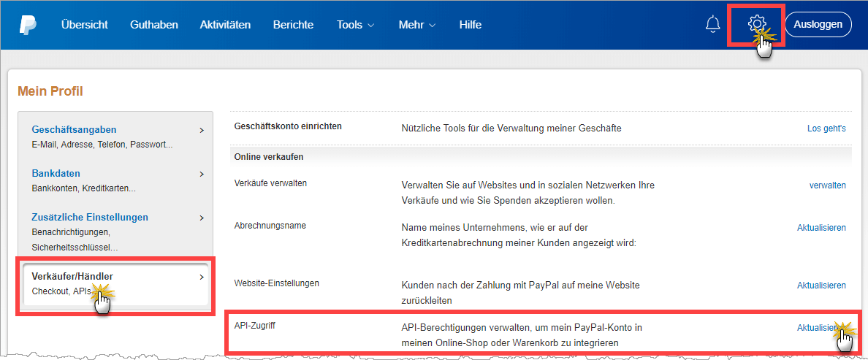This screenshot has height=360, width=868.
Task: Click the Verkäufe verwalten label
Action: tap(270, 183)
